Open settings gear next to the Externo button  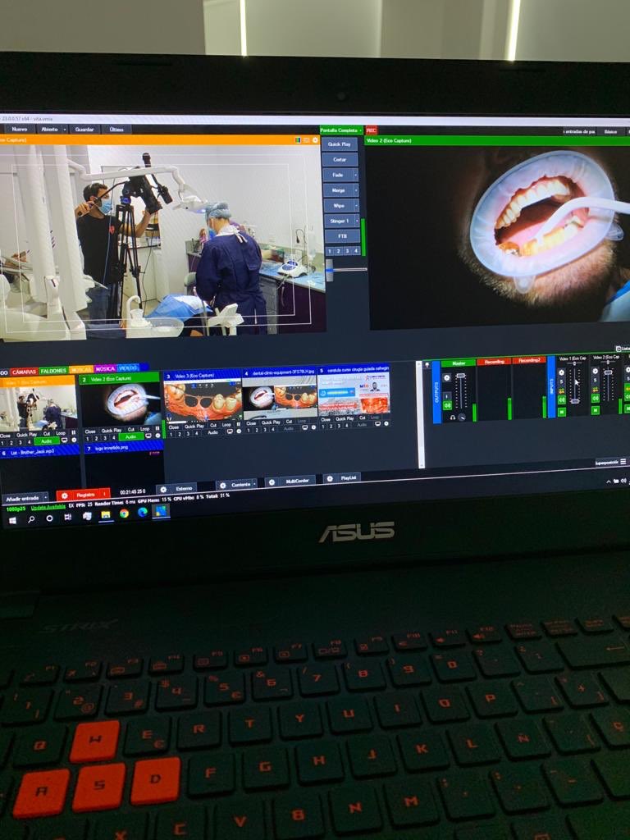tap(164, 489)
